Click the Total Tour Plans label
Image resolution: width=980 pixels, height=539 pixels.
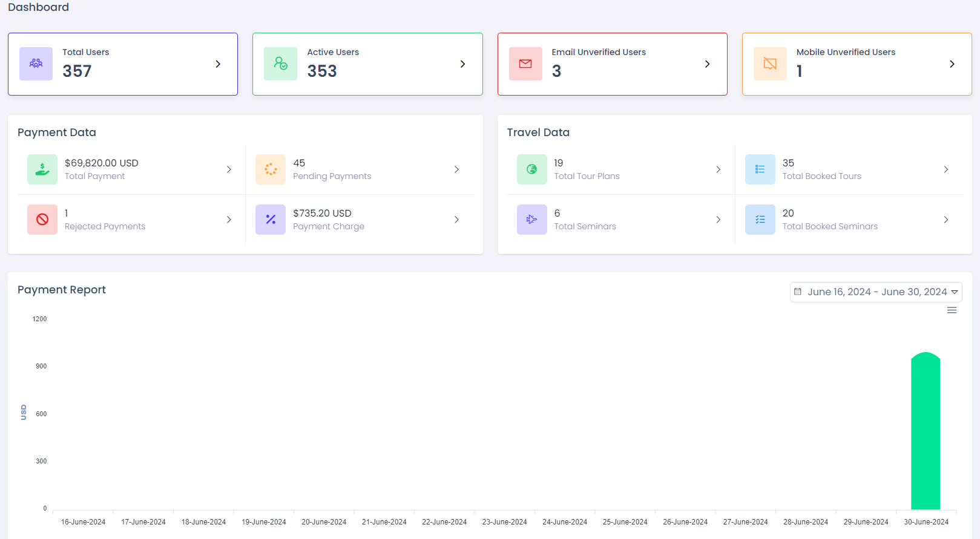coord(587,176)
